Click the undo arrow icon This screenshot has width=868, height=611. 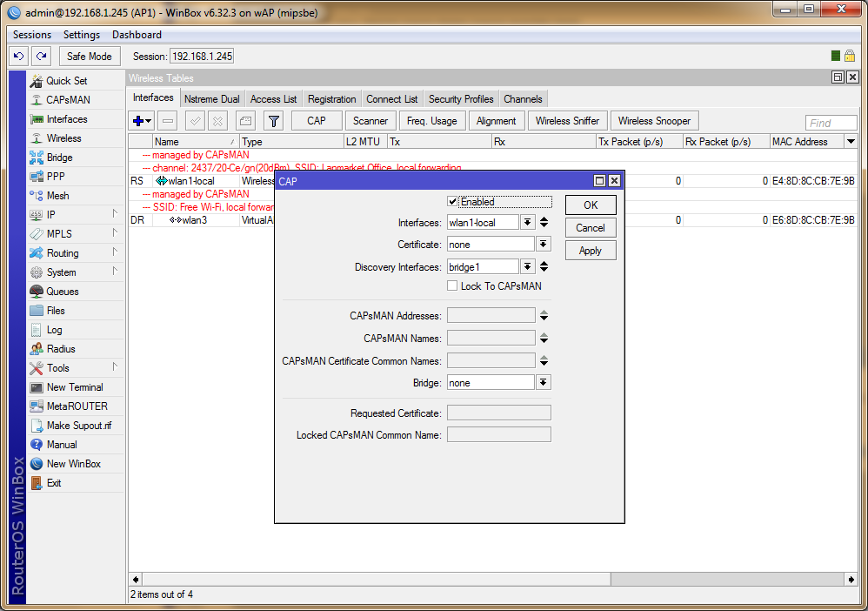pos(19,56)
